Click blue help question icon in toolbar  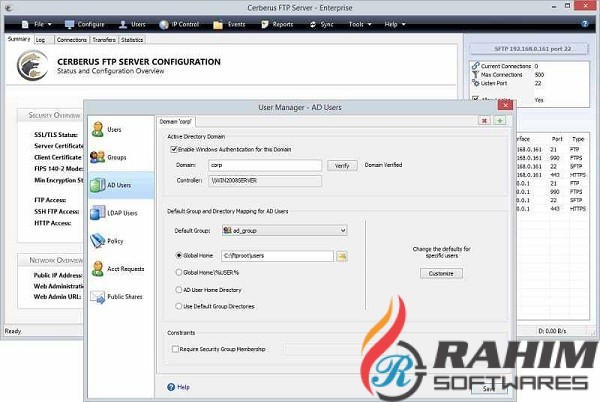585,24
